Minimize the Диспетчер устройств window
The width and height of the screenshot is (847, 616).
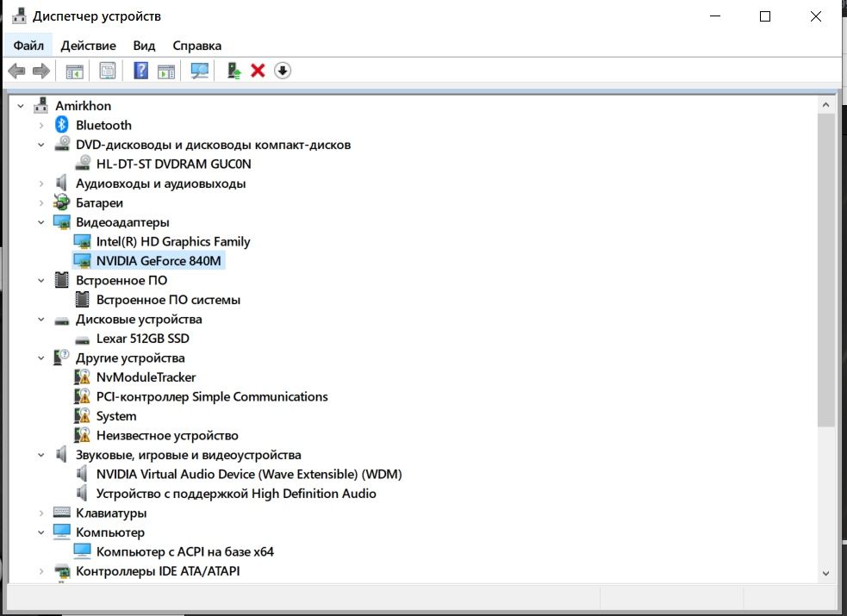click(715, 16)
